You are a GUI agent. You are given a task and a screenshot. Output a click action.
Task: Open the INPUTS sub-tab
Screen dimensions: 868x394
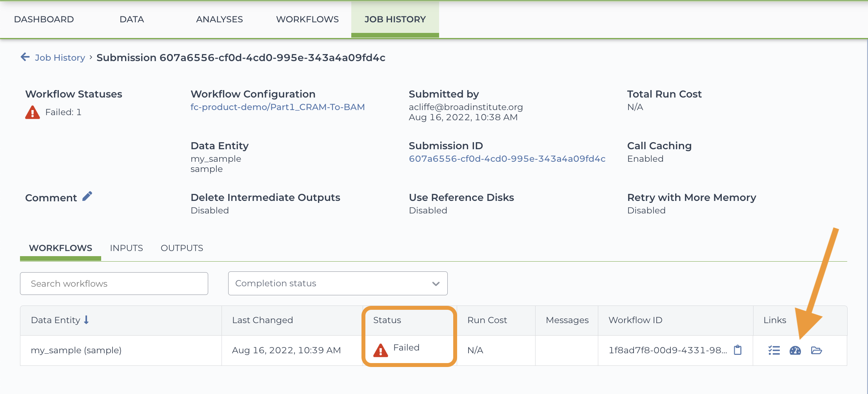coord(126,248)
